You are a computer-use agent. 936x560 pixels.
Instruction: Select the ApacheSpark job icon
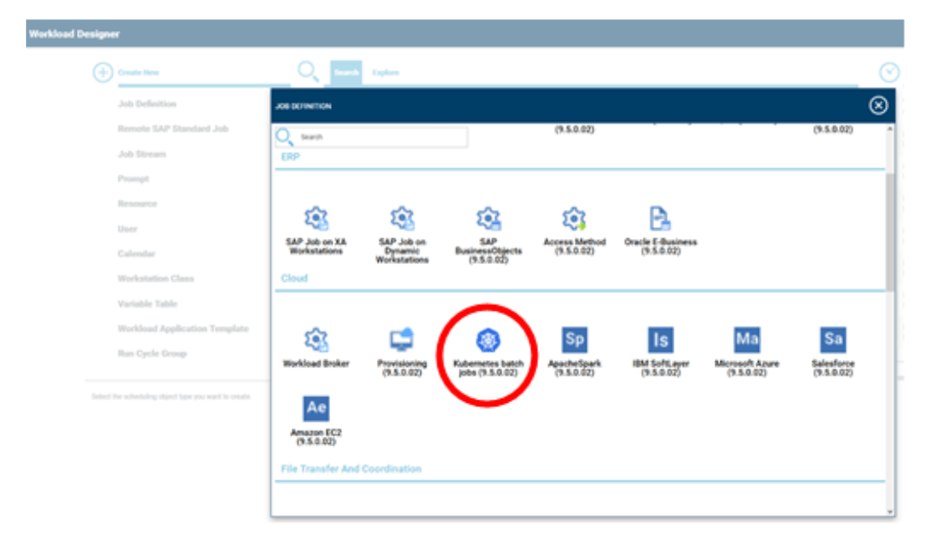pos(574,341)
